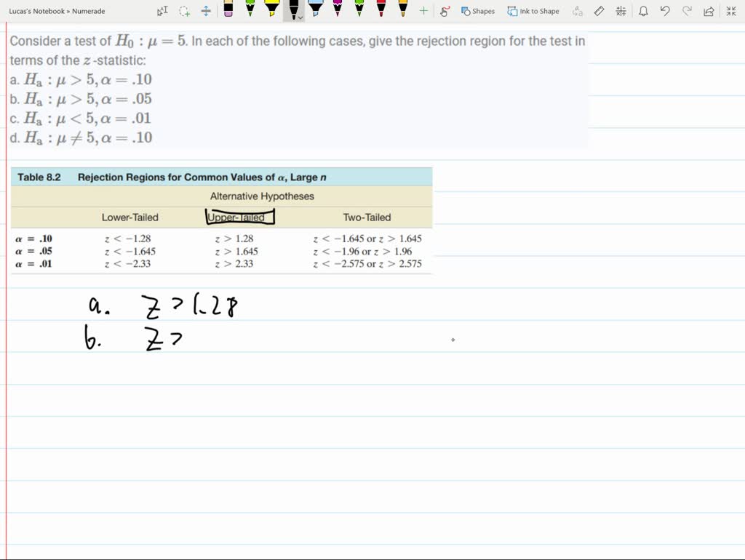This screenshot has width=745, height=560.
Task: Click the cell 'z < −1.96 or z > 1.96'
Action: click(362, 251)
